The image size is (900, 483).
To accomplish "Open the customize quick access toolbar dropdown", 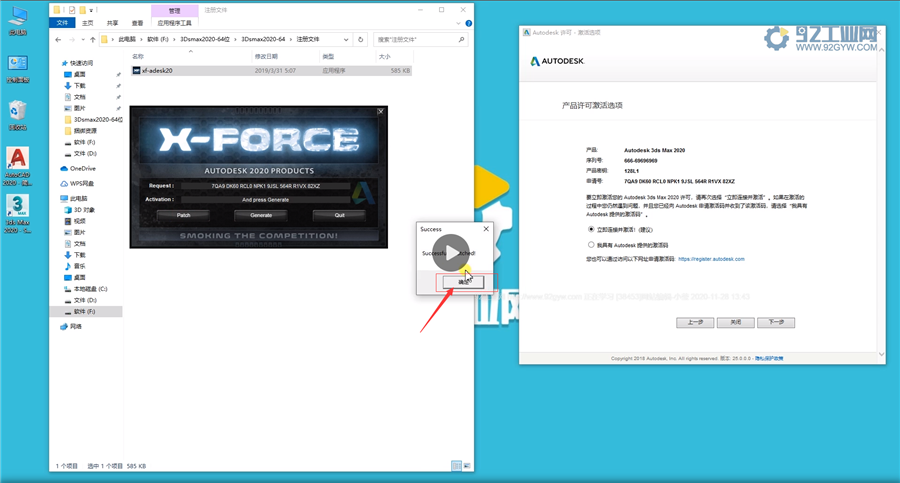I will (91, 10).
